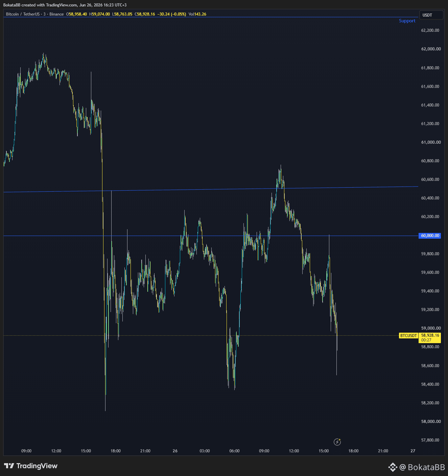Click the 60,400.00 price axis label

(430, 198)
